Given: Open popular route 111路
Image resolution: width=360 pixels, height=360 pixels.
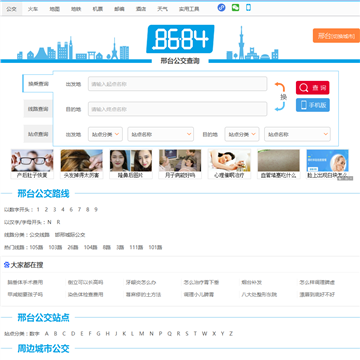Looking at the screenshot, I should click(x=136, y=247).
